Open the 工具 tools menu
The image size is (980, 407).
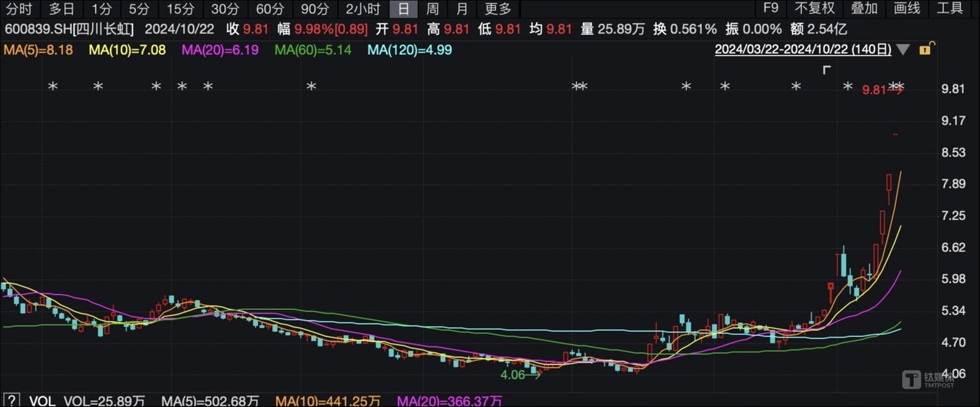click(950, 9)
